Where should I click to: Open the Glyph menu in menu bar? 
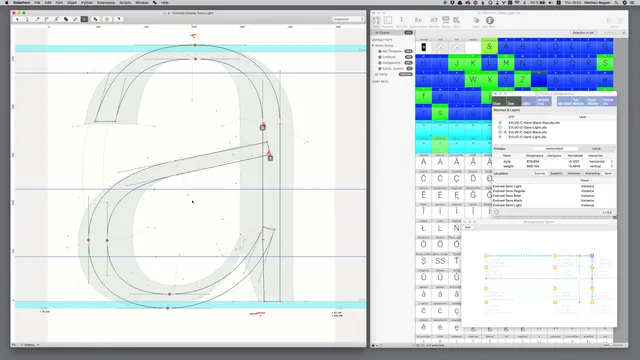72,2
